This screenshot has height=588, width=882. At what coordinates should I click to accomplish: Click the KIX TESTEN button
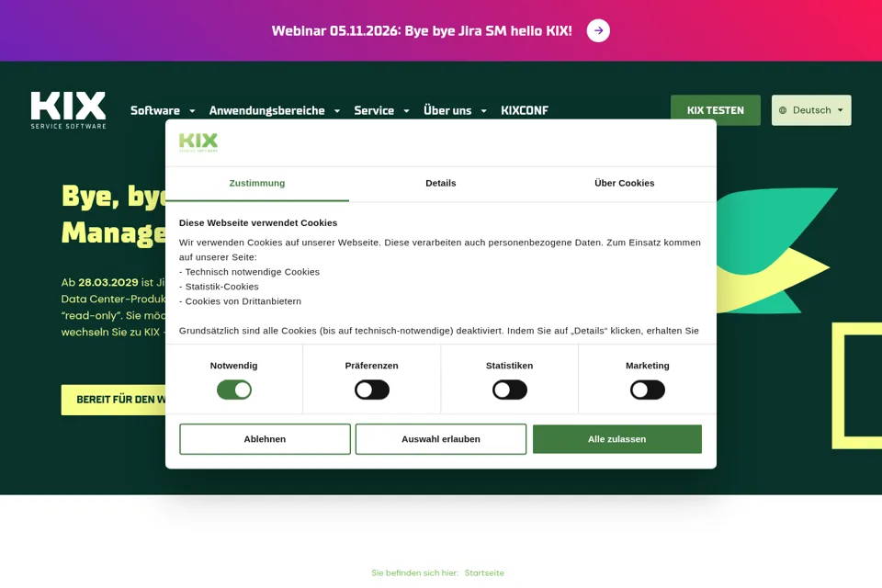(x=715, y=110)
